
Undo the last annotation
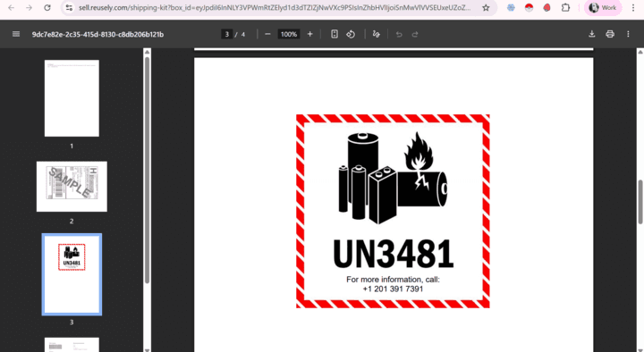[399, 34]
